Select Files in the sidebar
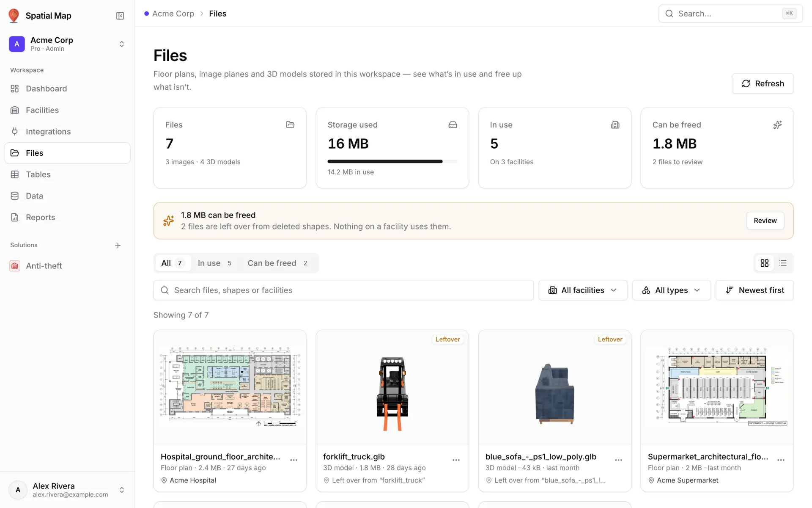Screen dimensions: 812x508 click(67, 153)
